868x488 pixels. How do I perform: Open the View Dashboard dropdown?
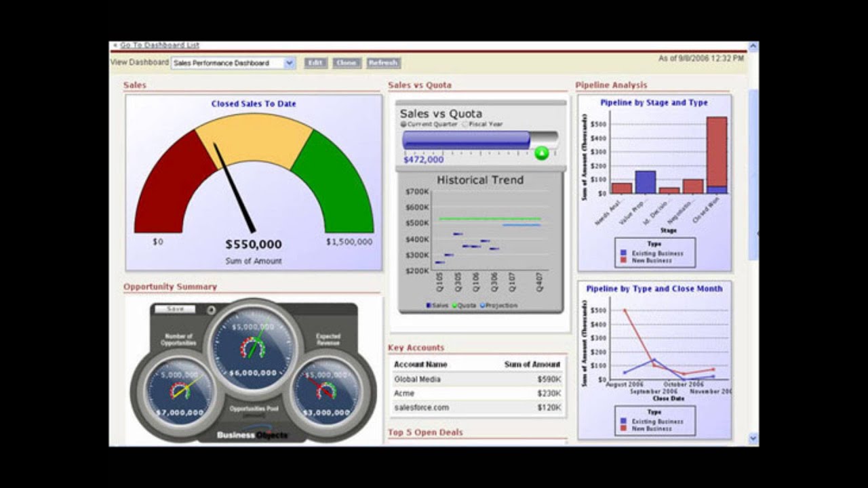tap(233, 63)
